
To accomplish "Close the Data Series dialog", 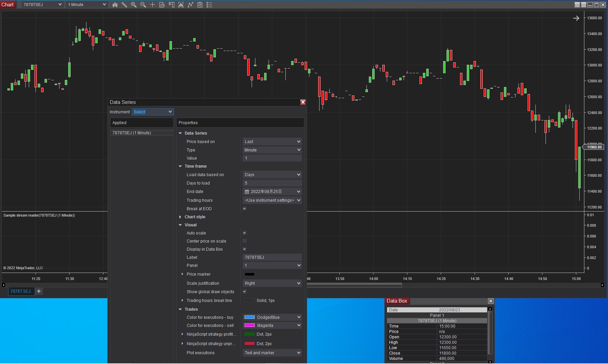I will (303, 102).
